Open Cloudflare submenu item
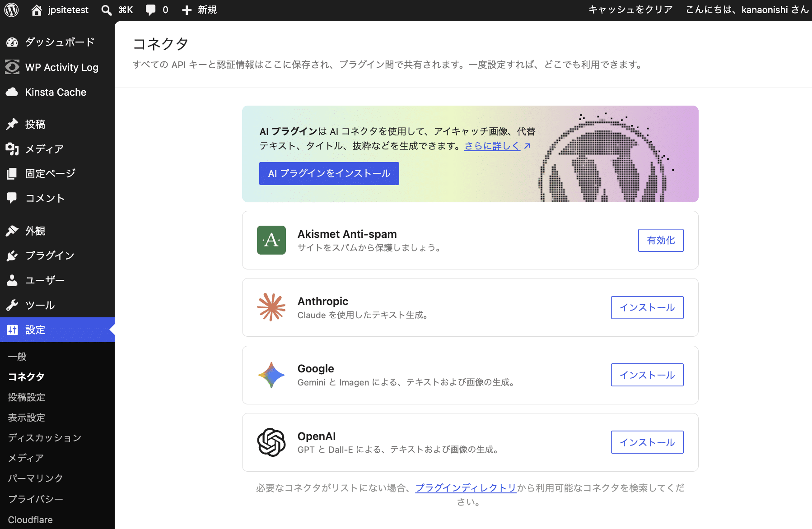 [30, 520]
